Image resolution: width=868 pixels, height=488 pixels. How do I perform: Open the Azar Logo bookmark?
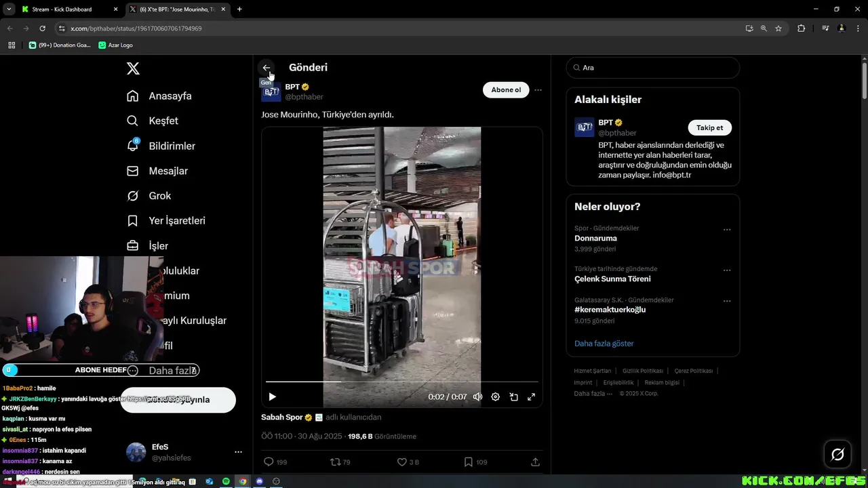(x=115, y=45)
